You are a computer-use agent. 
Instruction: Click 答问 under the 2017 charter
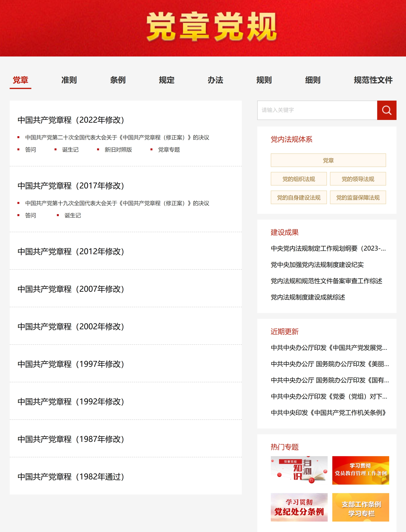click(31, 215)
